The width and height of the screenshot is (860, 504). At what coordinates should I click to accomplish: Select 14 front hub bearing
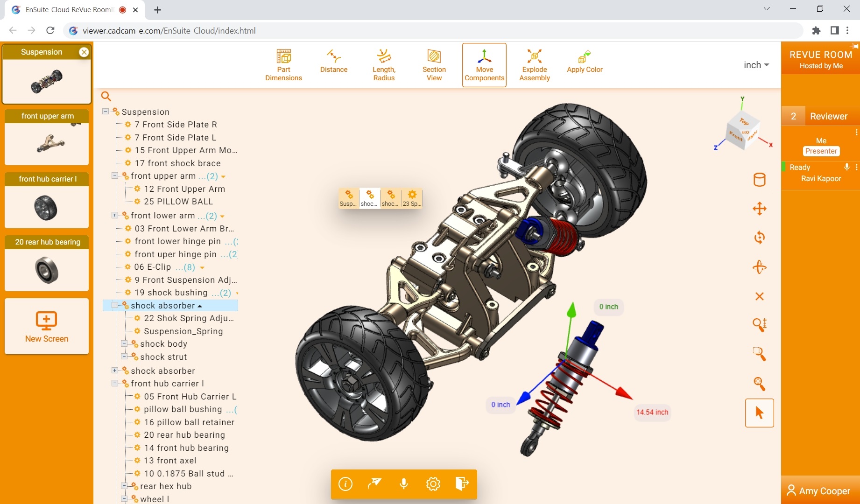coord(186,448)
